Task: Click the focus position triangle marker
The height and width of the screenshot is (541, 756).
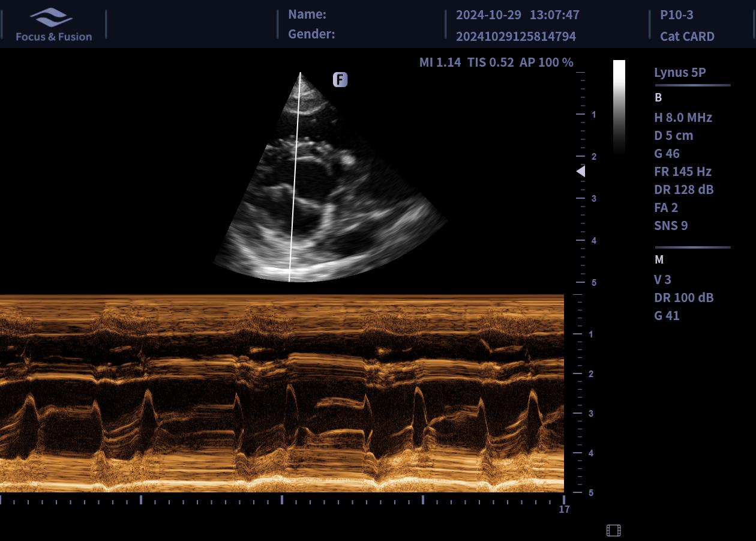Action: (580, 171)
